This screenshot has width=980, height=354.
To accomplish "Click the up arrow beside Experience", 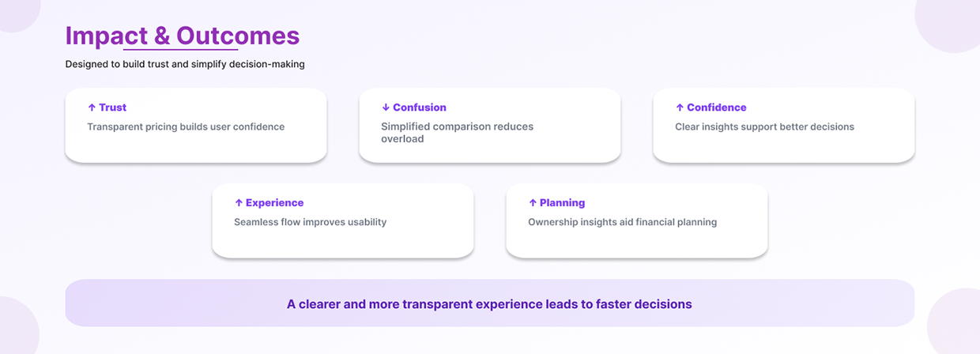I will [239, 203].
